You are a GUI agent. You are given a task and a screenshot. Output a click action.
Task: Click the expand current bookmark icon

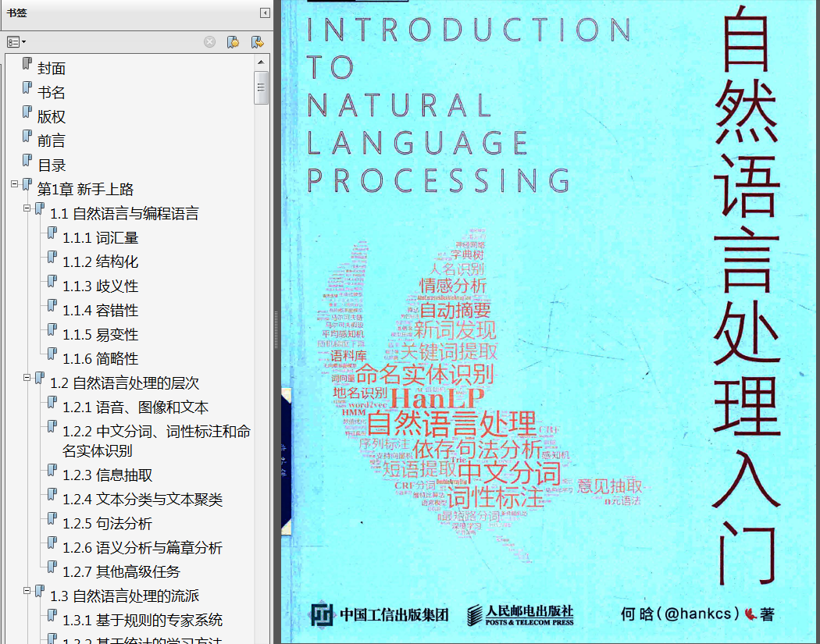[x=257, y=42]
